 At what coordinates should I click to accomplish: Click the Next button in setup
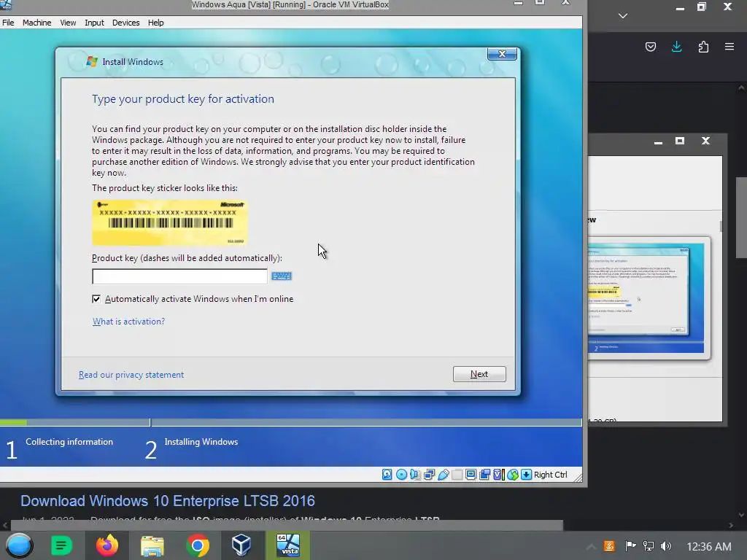point(479,374)
